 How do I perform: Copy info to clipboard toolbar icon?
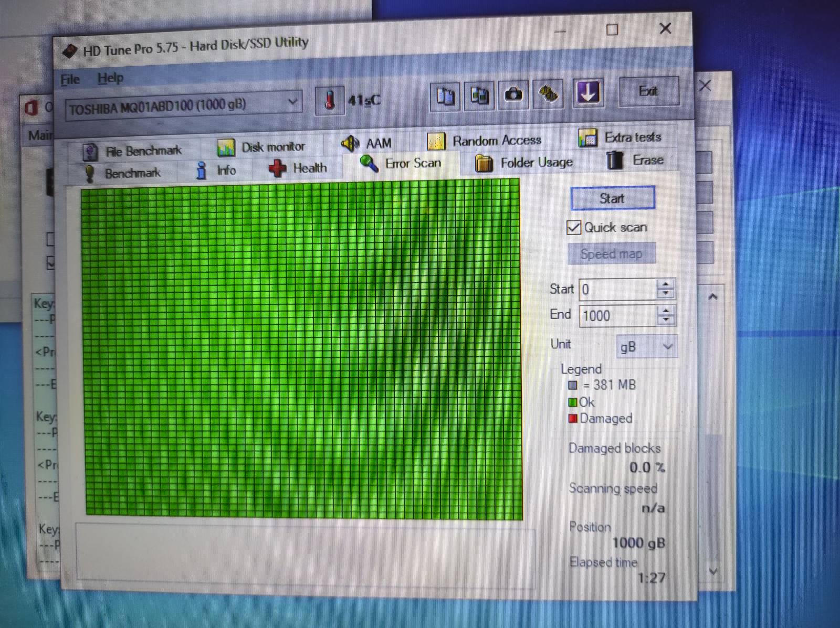pyautogui.click(x=445, y=96)
